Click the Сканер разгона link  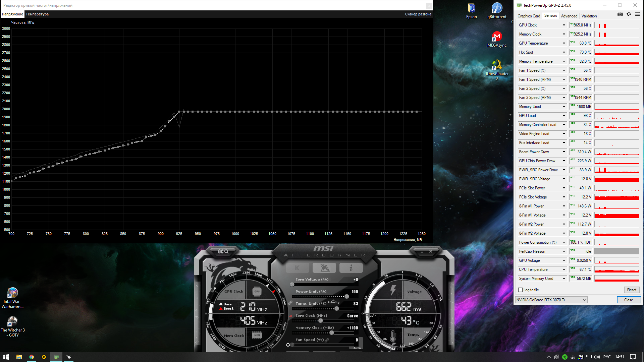click(x=418, y=14)
